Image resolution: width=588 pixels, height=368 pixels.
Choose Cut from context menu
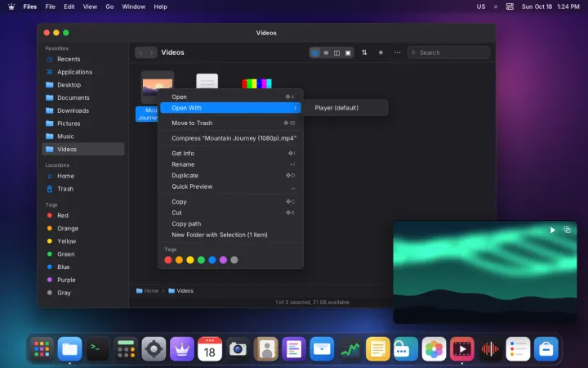click(230, 213)
